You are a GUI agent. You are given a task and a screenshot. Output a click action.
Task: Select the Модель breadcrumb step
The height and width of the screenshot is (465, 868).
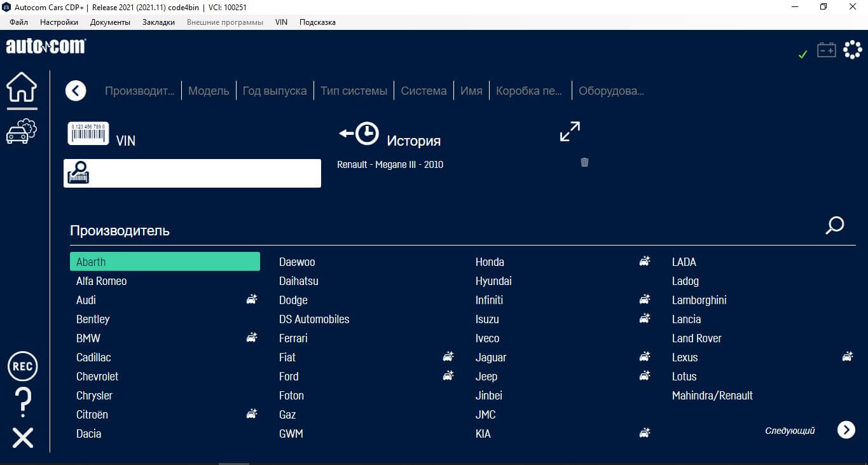pos(209,91)
